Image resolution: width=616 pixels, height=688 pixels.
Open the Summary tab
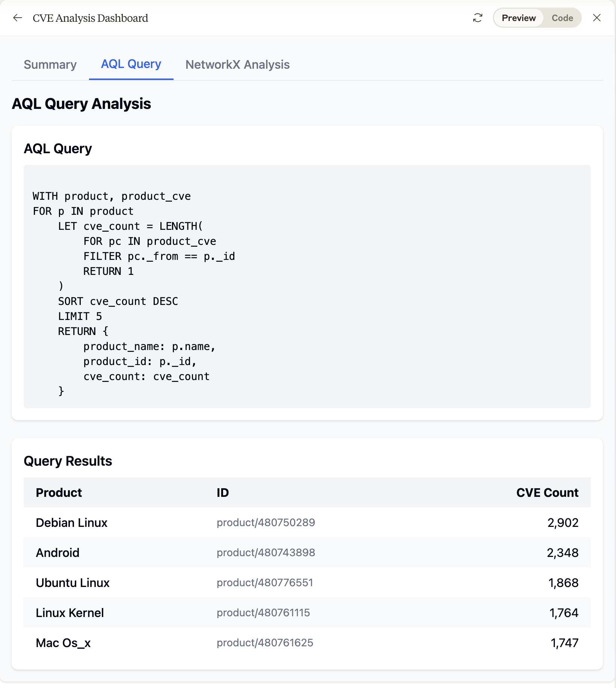click(x=50, y=65)
